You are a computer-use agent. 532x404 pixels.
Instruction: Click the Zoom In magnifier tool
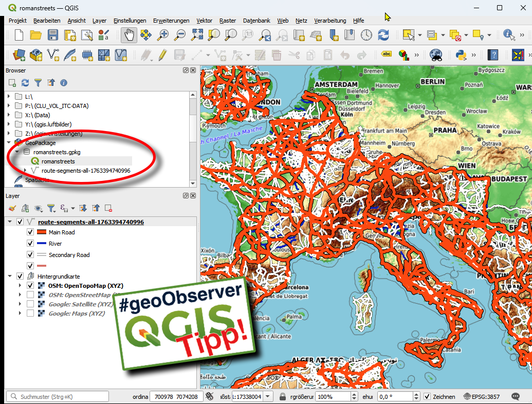[163, 35]
